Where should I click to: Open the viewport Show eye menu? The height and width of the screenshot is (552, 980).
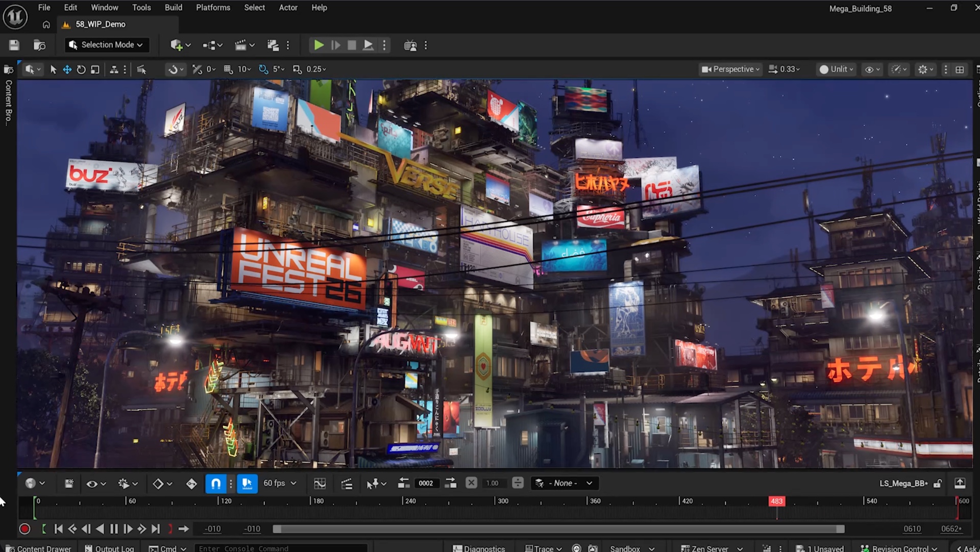click(872, 69)
